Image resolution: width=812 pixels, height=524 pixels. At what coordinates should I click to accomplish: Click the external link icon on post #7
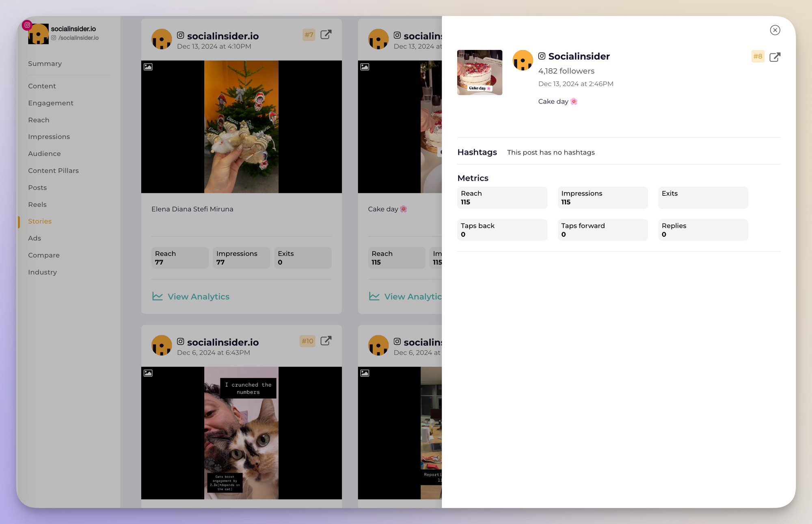click(x=326, y=35)
